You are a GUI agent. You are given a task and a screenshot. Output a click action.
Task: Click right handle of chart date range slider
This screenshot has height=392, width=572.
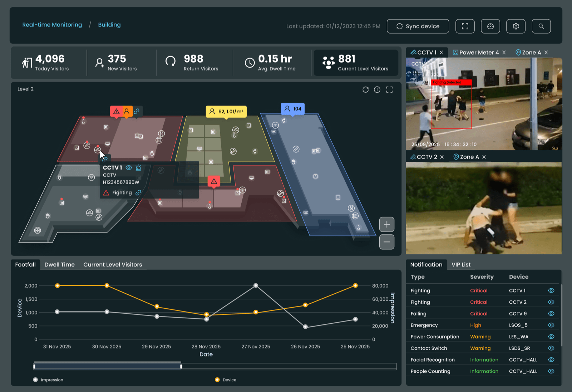tap(181, 366)
